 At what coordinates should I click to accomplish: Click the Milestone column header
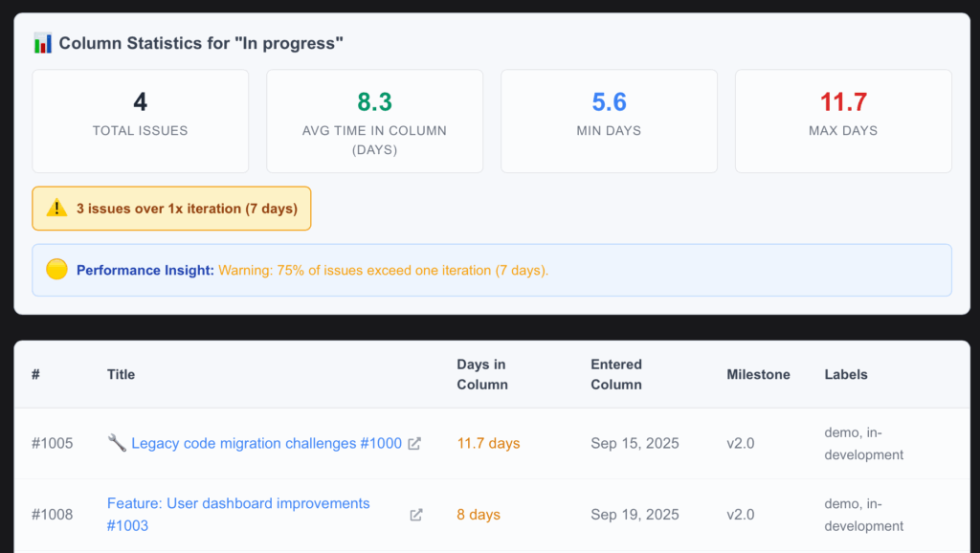click(758, 374)
